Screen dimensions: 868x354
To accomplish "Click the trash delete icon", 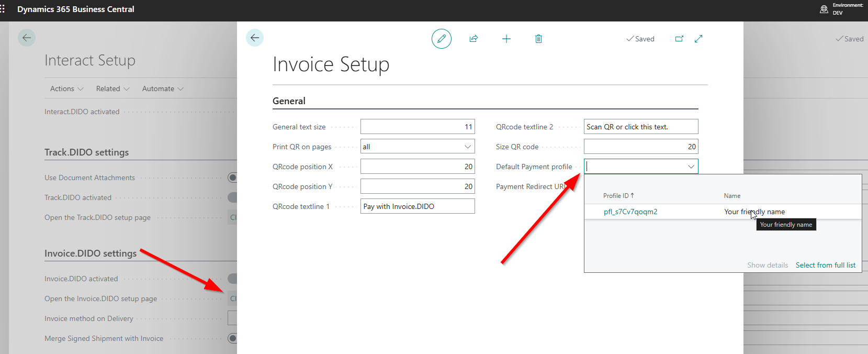I will point(538,39).
